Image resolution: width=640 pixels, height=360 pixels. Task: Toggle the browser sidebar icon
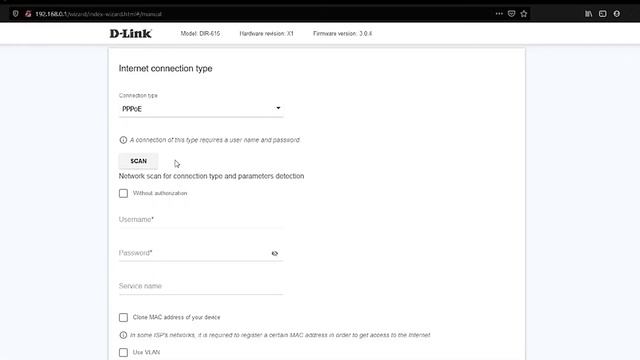point(602,14)
